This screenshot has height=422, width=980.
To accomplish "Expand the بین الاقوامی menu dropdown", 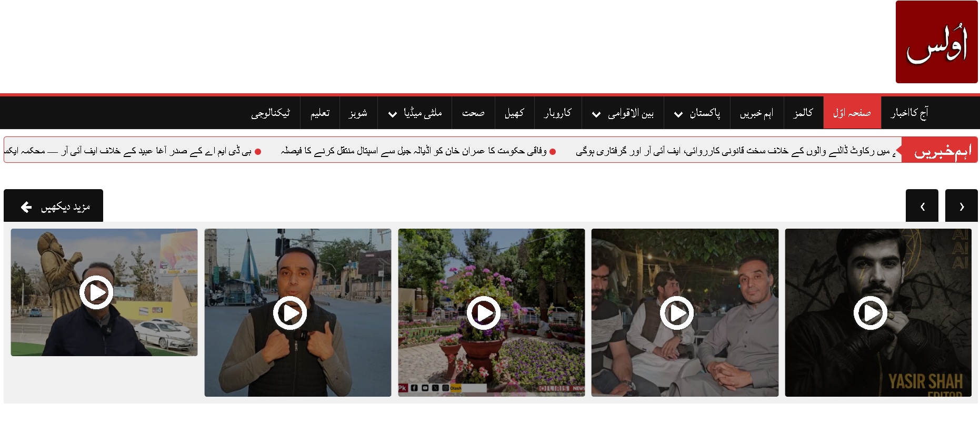I will 596,114.
